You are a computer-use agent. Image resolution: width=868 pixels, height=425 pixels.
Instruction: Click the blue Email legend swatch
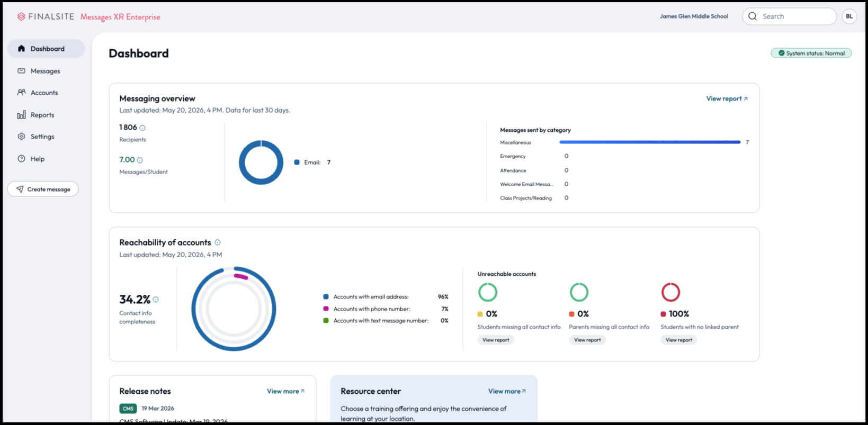coord(297,162)
